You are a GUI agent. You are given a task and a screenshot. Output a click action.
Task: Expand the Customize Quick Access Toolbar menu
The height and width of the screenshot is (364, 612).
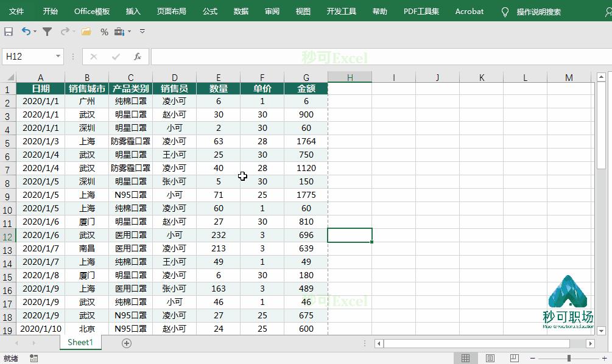(142, 32)
